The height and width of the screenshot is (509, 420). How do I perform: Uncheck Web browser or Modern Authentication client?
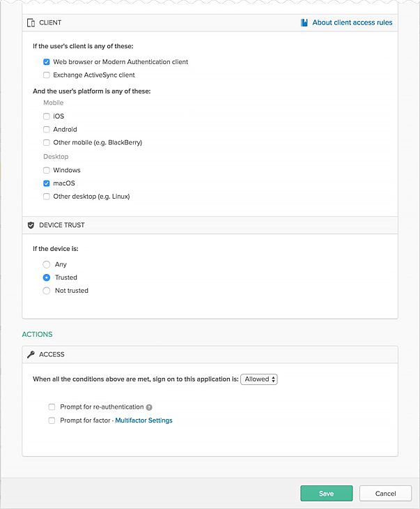click(x=47, y=62)
